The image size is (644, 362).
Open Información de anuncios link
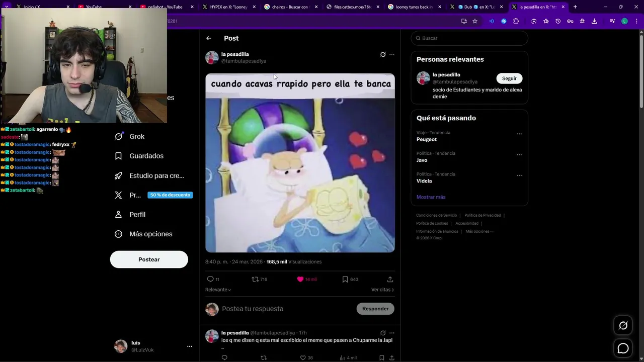point(437,231)
